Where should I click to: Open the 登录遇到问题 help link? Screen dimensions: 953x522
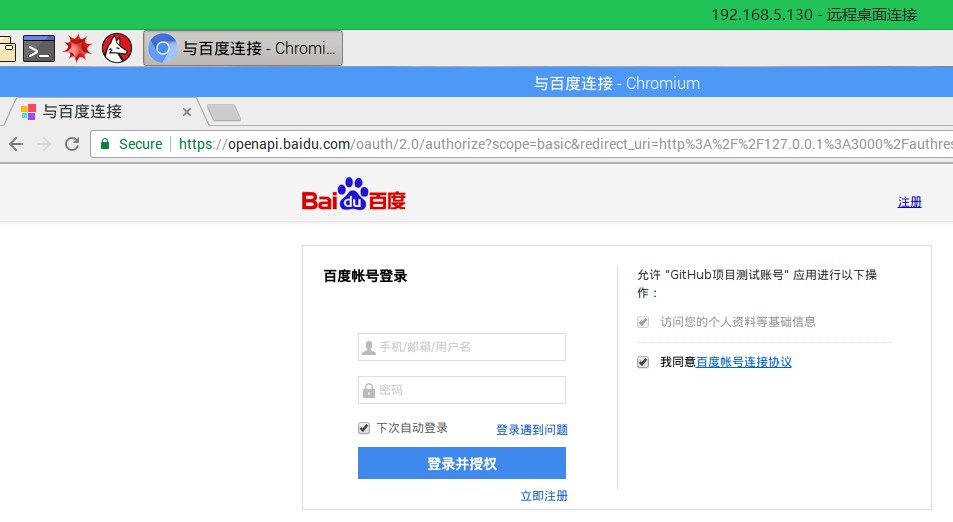(532, 430)
